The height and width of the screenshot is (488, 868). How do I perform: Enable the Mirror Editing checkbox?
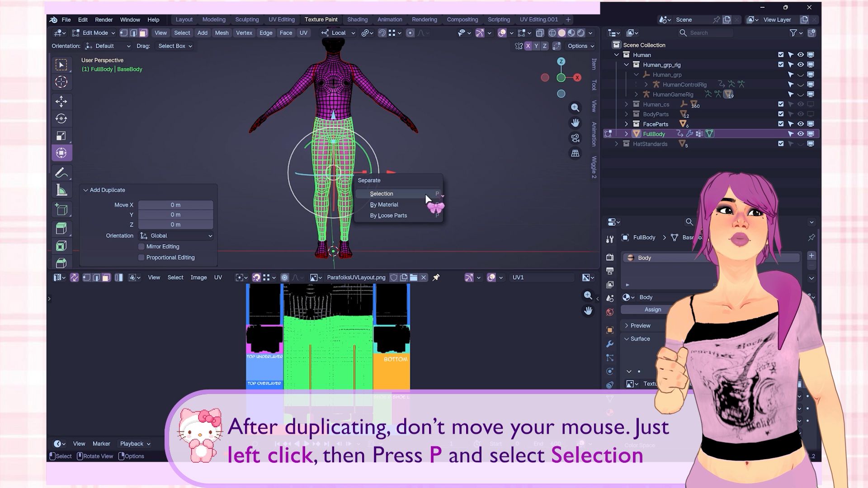[142, 247]
